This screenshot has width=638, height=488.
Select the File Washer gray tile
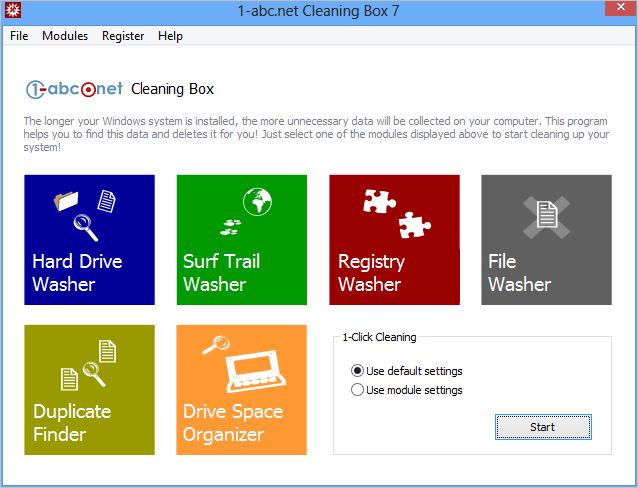pos(546,240)
